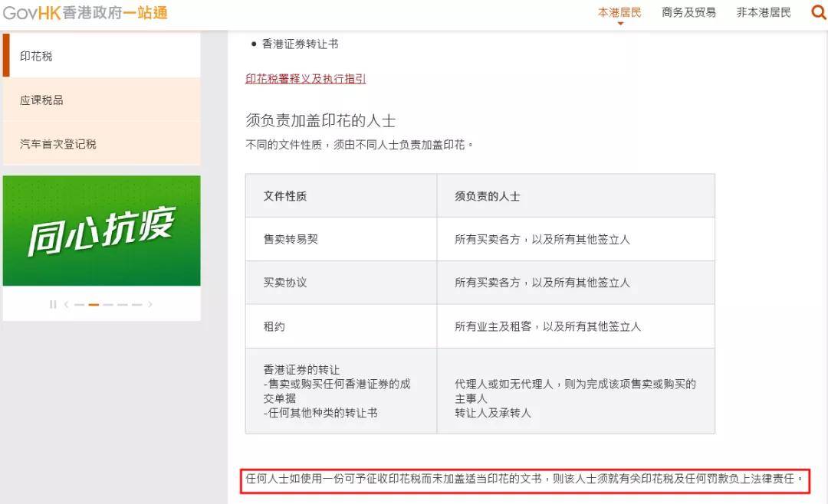This screenshot has width=828, height=504.
Task: Select the fourth carousel slide indicator
Action: [123, 304]
